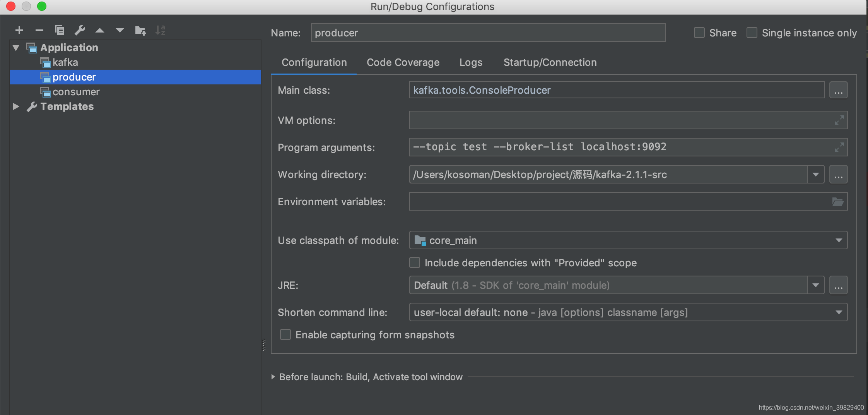Image resolution: width=868 pixels, height=415 pixels.
Task: Open the Logs tab
Action: coord(471,62)
